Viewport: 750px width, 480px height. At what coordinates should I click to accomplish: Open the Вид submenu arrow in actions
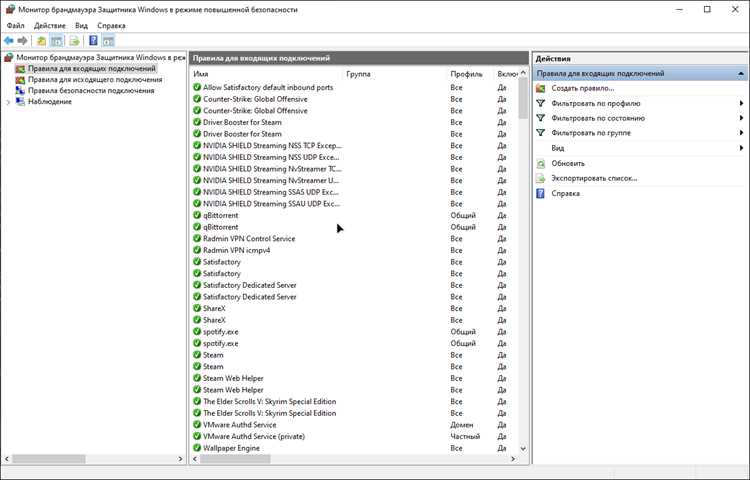(741, 148)
